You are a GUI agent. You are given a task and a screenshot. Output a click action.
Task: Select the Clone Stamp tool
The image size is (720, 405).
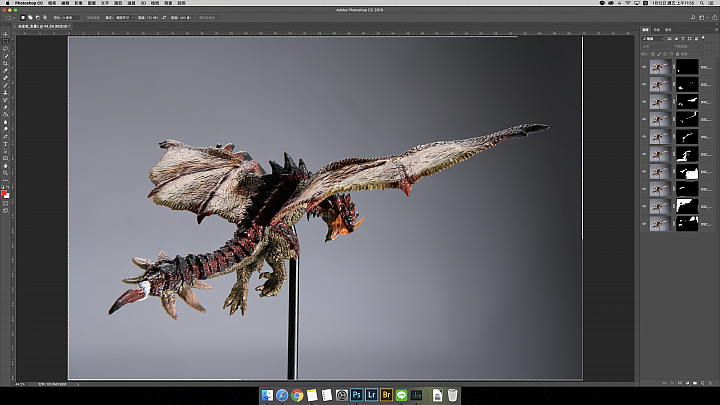tap(6, 93)
